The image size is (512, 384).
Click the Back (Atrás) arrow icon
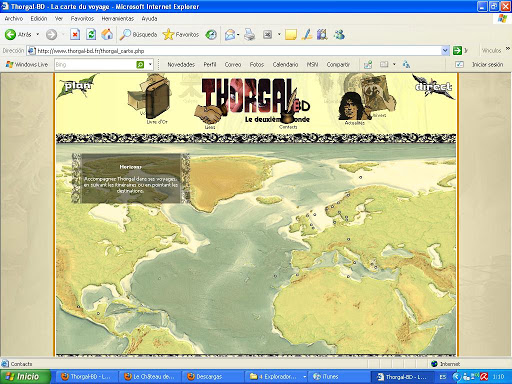tap(10, 34)
